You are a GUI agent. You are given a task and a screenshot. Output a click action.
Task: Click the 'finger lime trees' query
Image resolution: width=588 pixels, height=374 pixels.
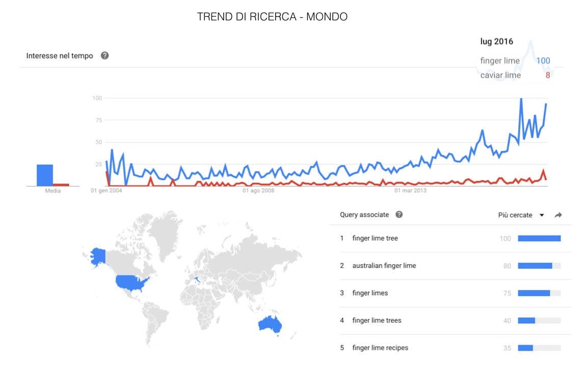click(x=377, y=320)
